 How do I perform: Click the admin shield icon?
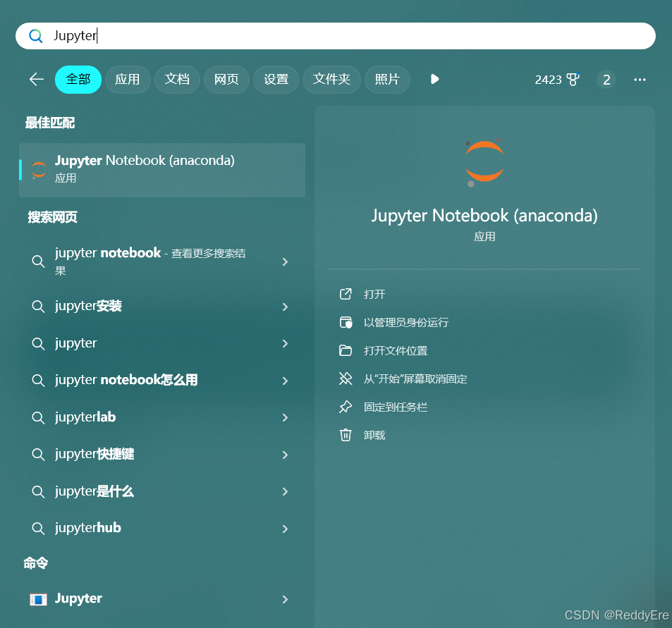346,322
